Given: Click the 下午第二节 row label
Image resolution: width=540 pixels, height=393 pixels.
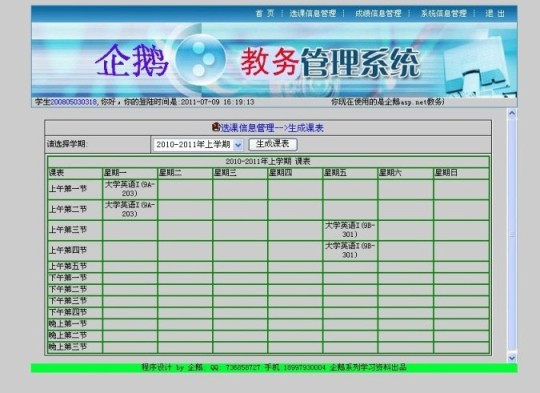Looking at the screenshot, I should [68, 289].
